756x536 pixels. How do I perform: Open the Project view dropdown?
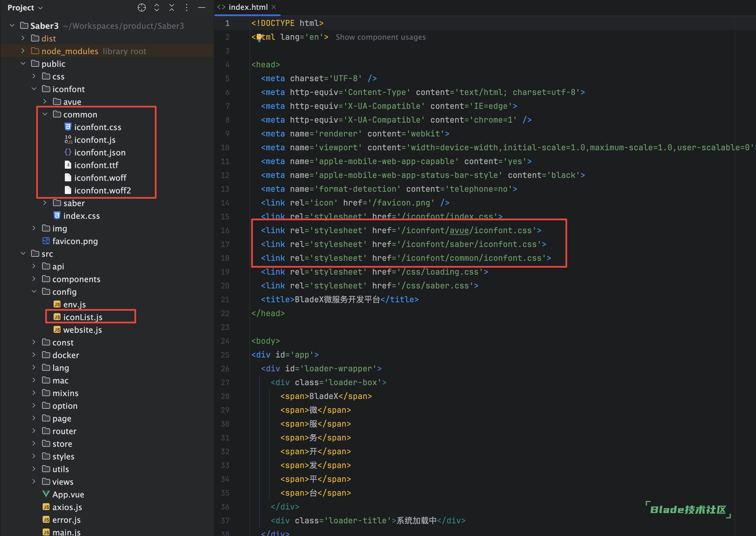coord(25,7)
